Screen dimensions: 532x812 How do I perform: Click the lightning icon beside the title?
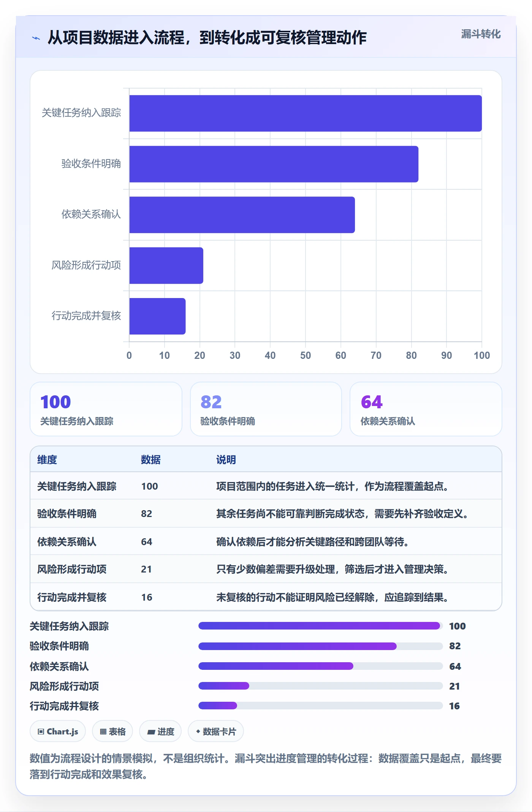point(36,38)
